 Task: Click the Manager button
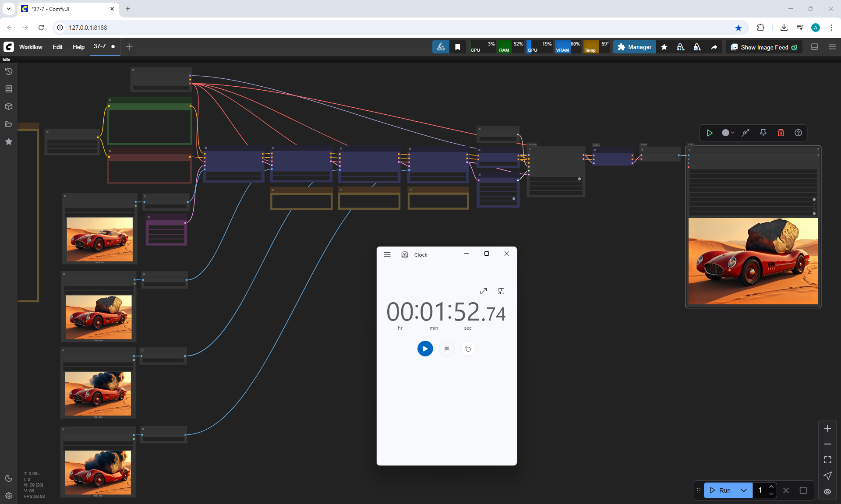(x=634, y=47)
